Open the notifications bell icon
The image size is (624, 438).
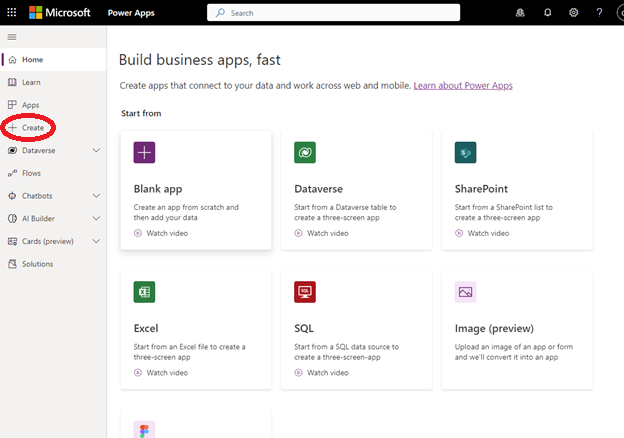pos(548,13)
